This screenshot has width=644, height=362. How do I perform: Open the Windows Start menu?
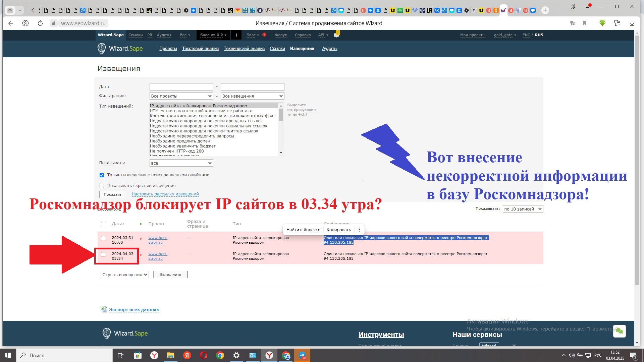8,355
